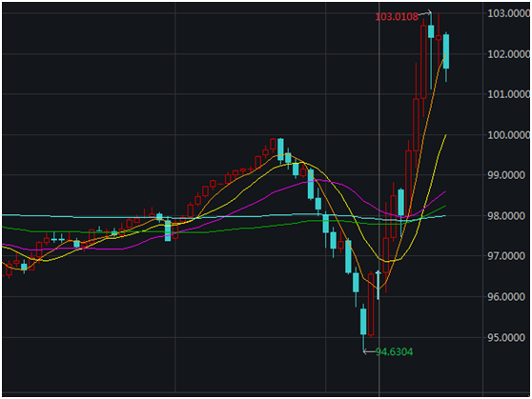Click the 94.6304 low price label
The width and height of the screenshot is (532, 399).
coord(394,352)
